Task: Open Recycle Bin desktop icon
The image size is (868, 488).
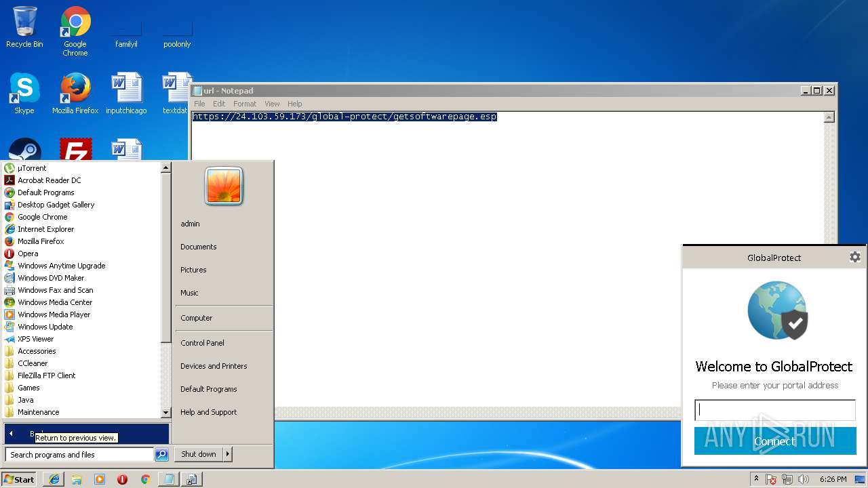Action: (x=24, y=27)
